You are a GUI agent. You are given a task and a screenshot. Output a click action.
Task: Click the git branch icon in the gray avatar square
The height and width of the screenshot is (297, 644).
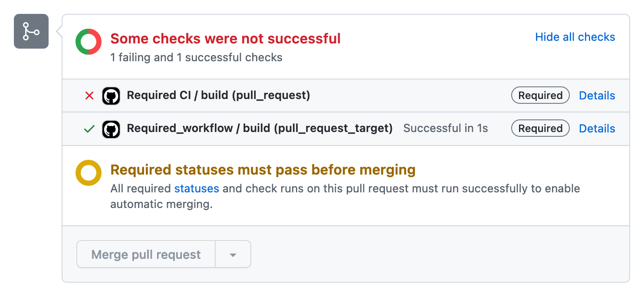tap(31, 31)
